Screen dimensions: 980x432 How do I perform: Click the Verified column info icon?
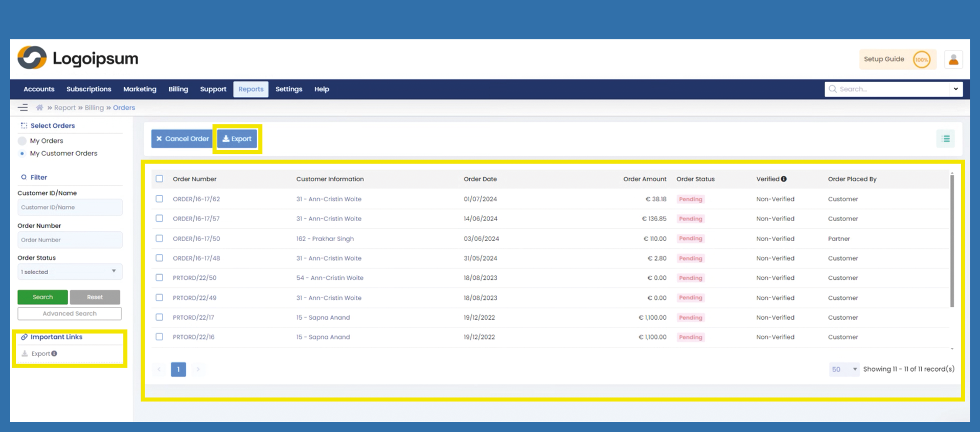pos(784,179)
